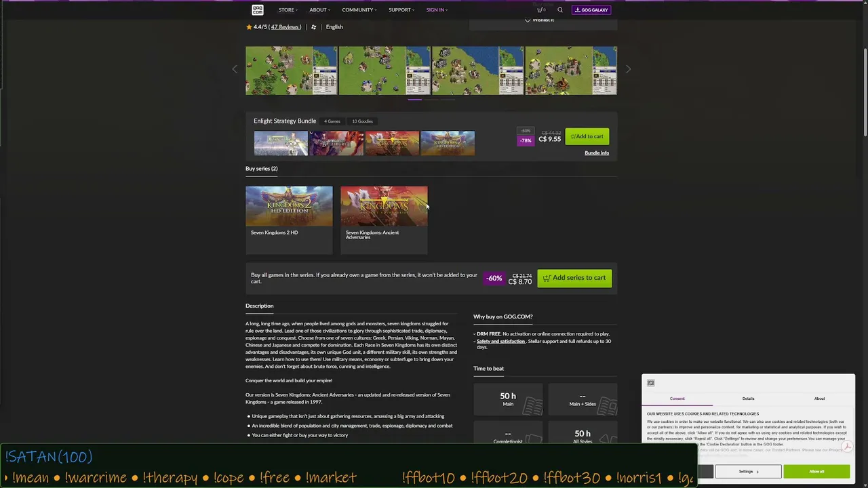Click the 10 Goodies bundle tag
Viewport: 868px width, 488px height.
point(362,121)
